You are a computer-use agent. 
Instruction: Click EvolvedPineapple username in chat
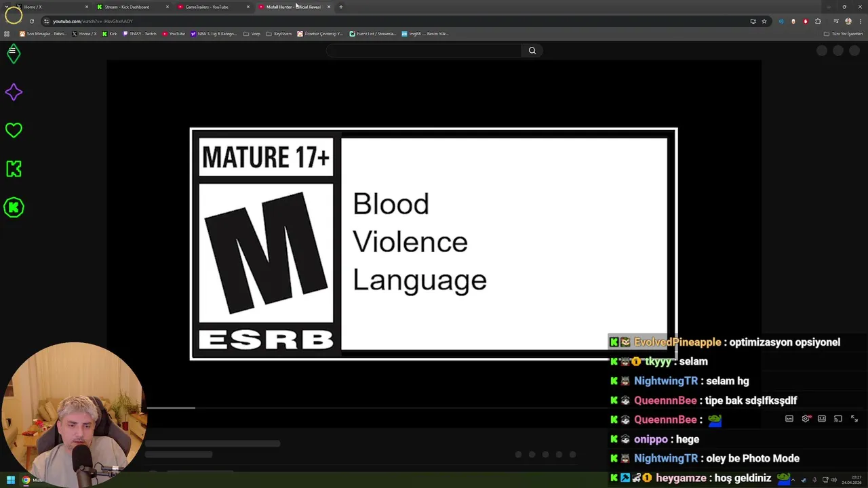tap(677, 342)
